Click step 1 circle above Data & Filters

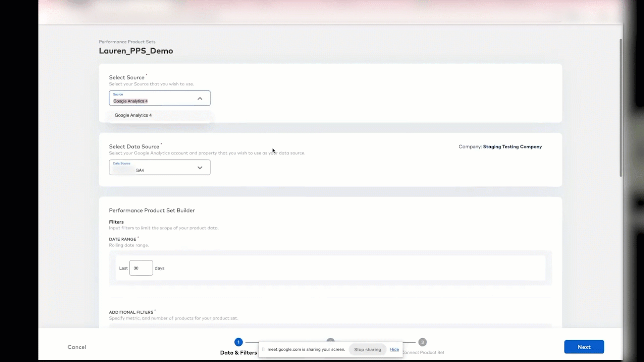pyautogui.click(x=238, y=342)
